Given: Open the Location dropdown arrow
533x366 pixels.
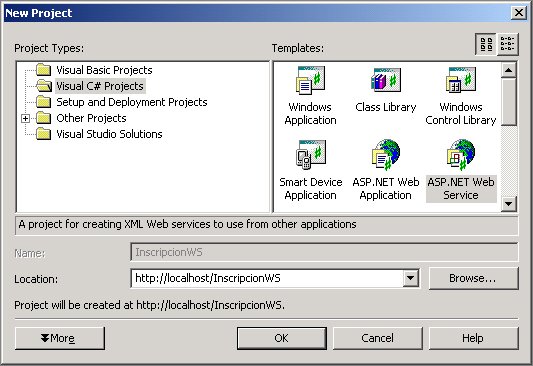Looking at the screenshot, I should click(411, 278).
